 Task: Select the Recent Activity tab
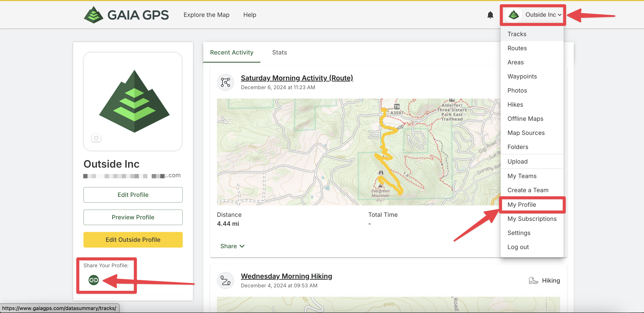click(231, 52)
